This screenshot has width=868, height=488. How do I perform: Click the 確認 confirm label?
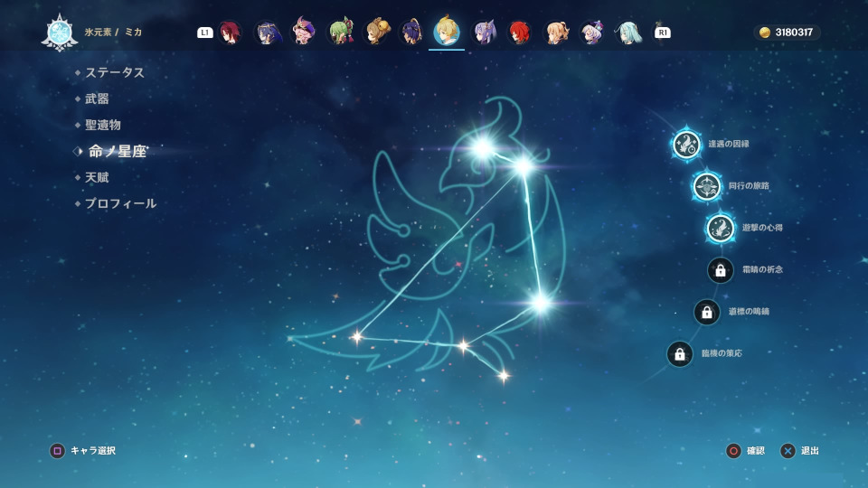(x=756, y=451)
